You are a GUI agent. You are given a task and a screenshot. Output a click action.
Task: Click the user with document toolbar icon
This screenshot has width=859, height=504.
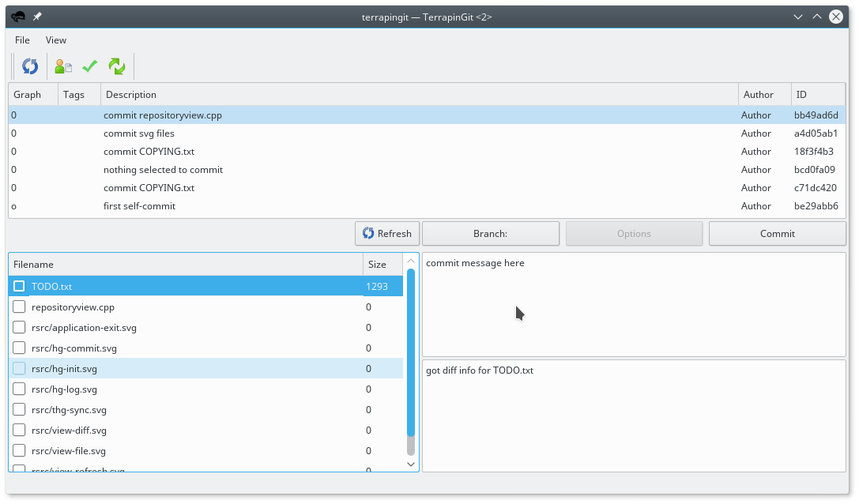pos(63,66)
